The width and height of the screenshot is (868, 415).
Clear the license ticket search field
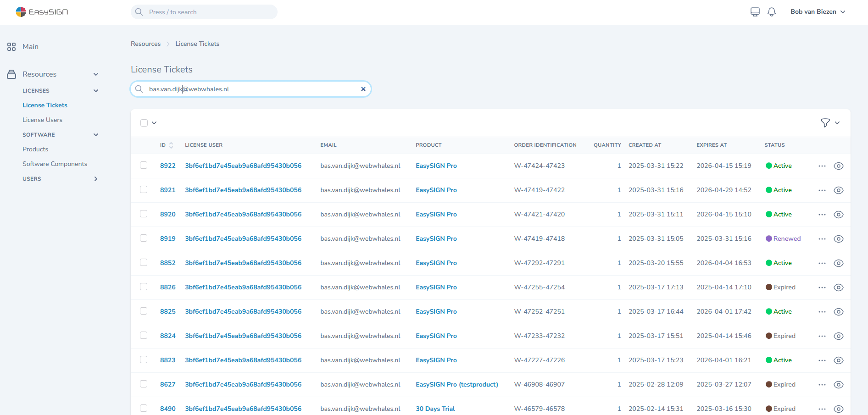pyautogui.click(x=363, y=89)
